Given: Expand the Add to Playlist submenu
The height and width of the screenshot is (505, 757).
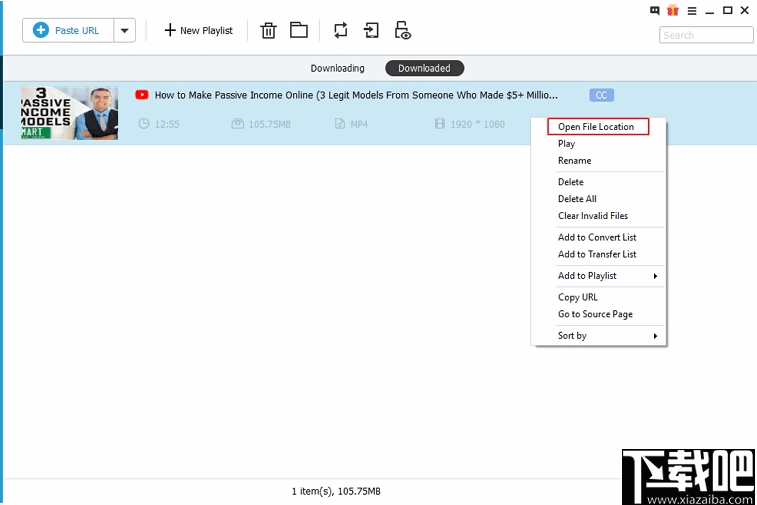Looking at the screenshot, I should point(608,276).
